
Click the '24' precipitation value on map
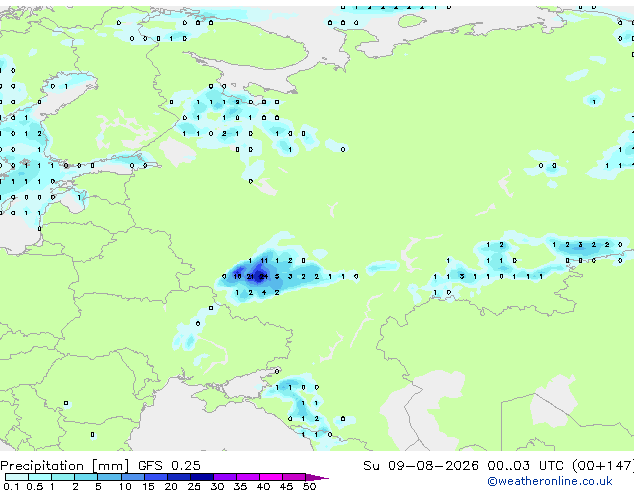point(264,277)
